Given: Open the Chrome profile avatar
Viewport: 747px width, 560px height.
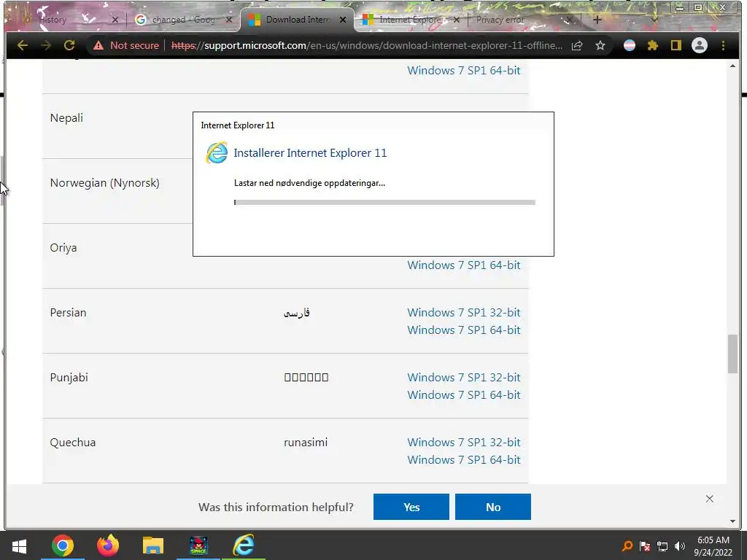Looking at the screenshot, I should coord(700,46).
